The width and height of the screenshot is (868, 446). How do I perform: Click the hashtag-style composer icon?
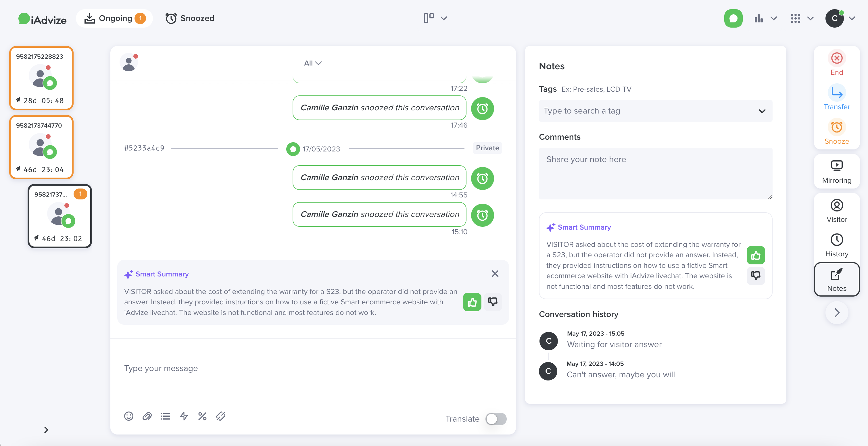click(221, 416)
